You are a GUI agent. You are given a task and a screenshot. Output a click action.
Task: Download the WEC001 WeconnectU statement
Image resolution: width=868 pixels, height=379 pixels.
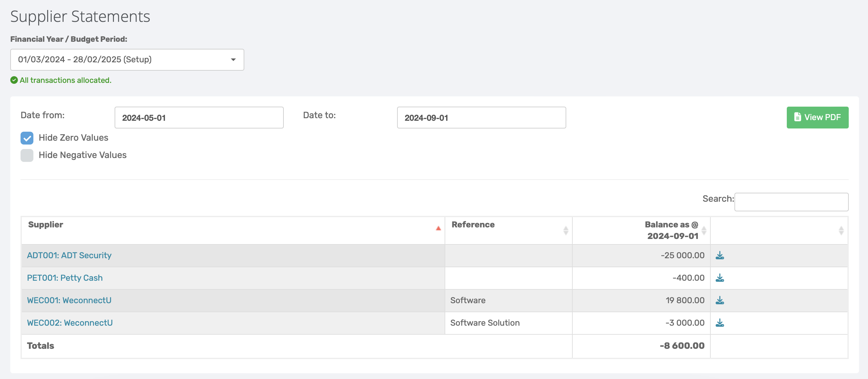pos(719,300)
